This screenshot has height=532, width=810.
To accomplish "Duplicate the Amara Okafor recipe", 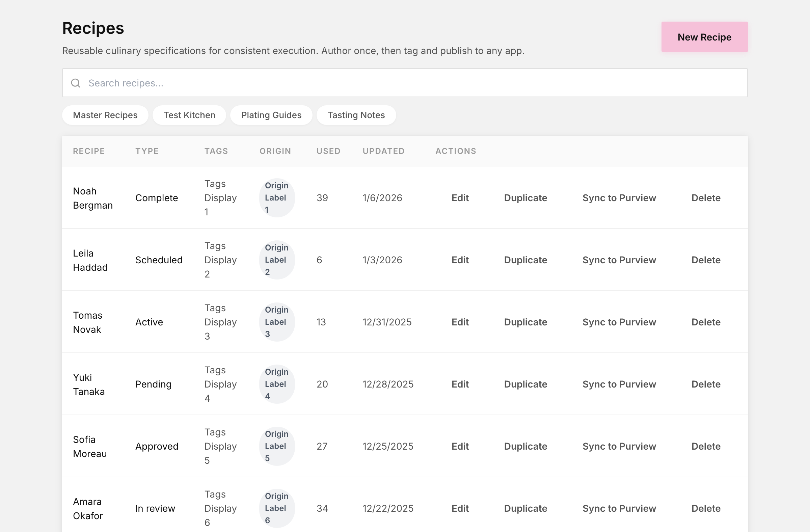I will pos(525,508).
